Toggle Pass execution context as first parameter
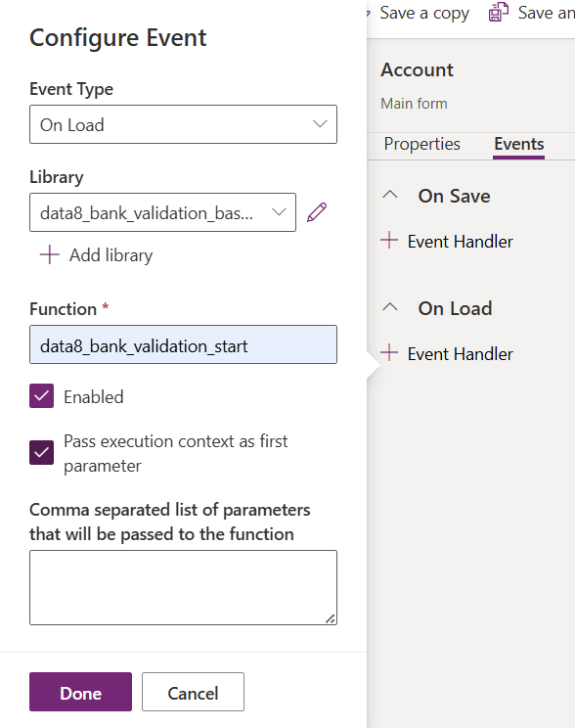Viewport: 575px width, 728px height. [41, 453]
